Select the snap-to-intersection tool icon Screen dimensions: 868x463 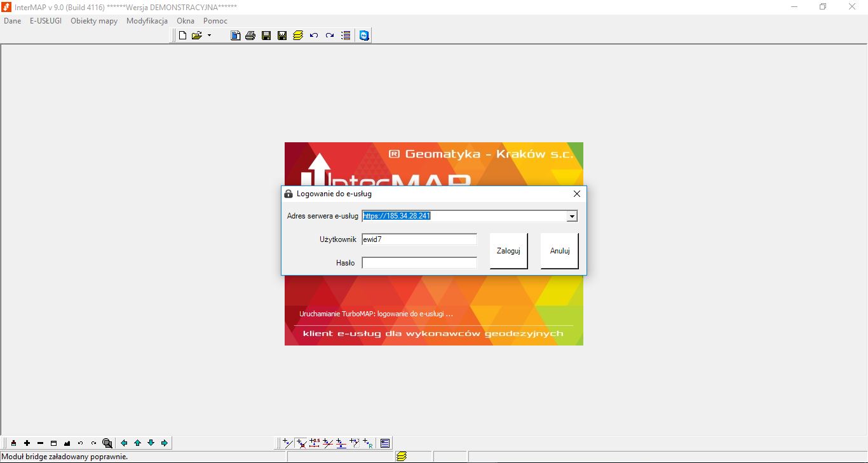[328, 443]
